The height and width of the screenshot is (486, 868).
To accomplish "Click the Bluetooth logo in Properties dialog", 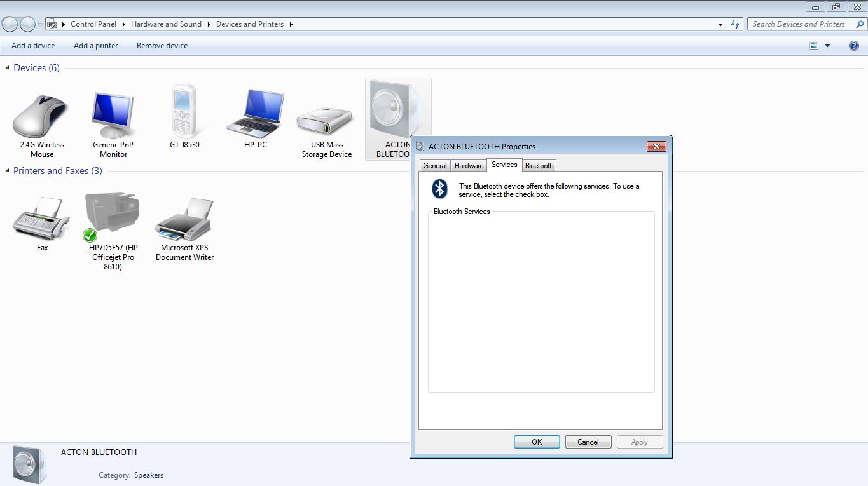I will tap(439, 189).
